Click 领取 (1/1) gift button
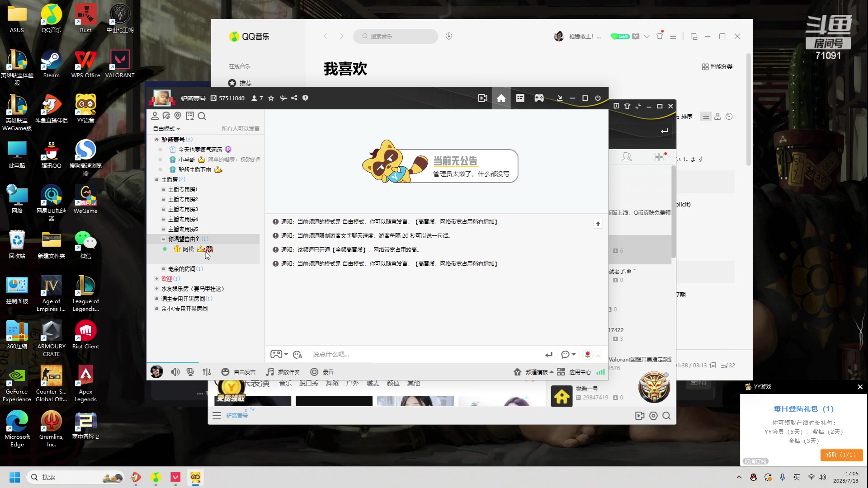Screen dimensions: 868x488 [841, 455]
